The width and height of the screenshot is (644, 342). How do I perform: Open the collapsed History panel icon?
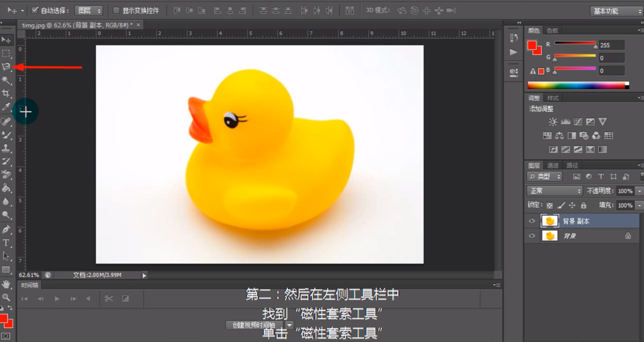tap(514, 37)
